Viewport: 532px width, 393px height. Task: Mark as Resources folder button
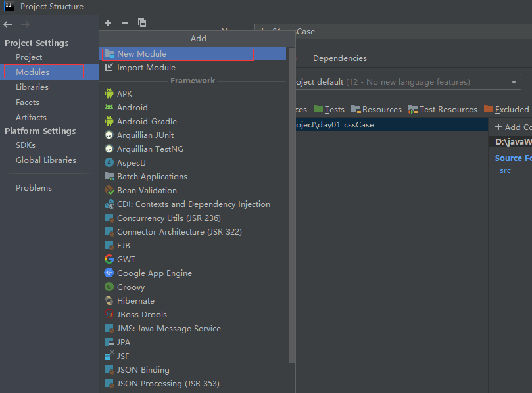(376, 110)
